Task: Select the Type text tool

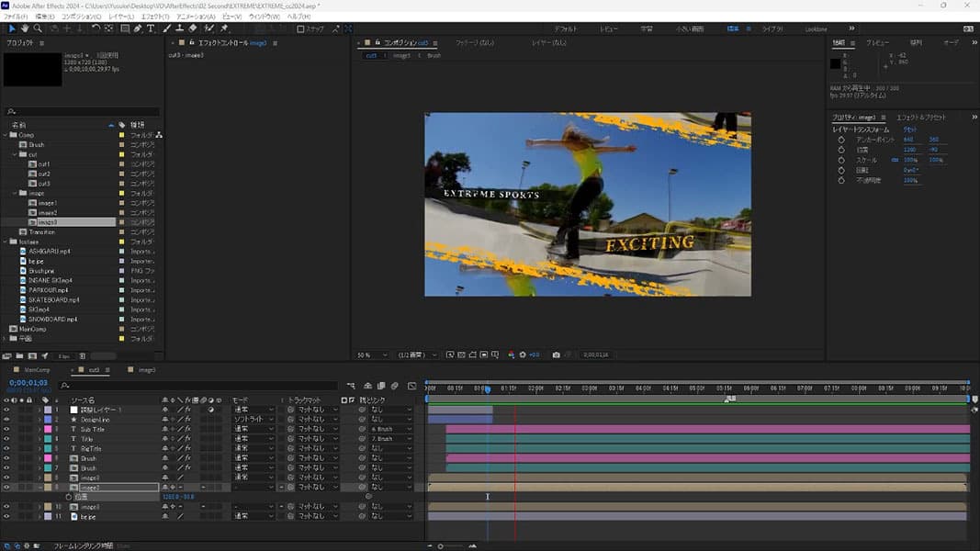Action: [x=152, y=28]
